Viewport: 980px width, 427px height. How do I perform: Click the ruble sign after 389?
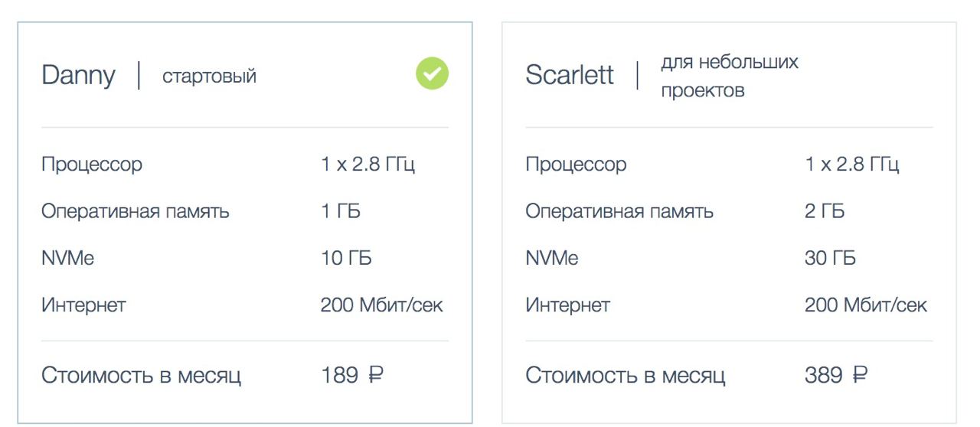point(860,375)
